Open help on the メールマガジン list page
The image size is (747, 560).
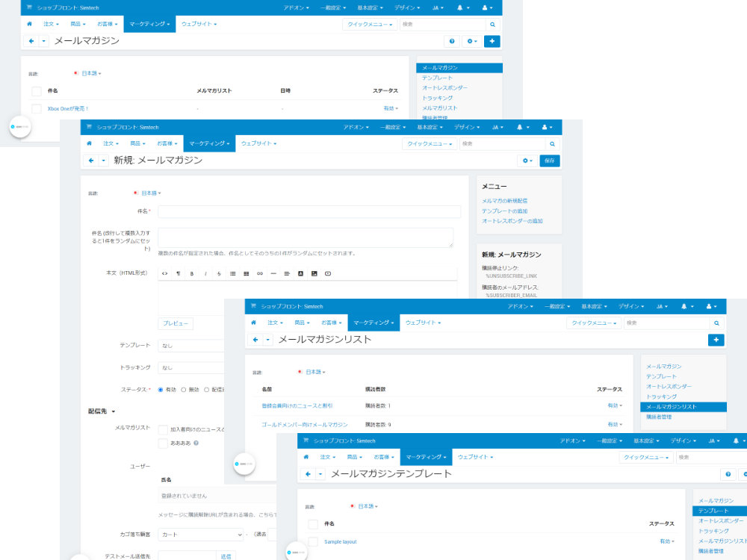452,41
